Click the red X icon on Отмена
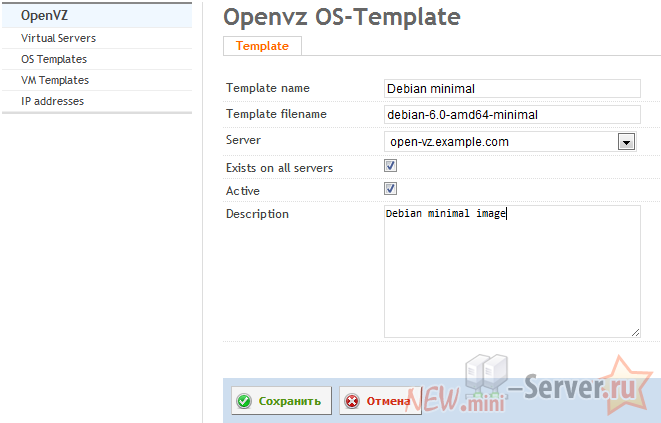Screen dimensions: 661x423 coord(351,401)
